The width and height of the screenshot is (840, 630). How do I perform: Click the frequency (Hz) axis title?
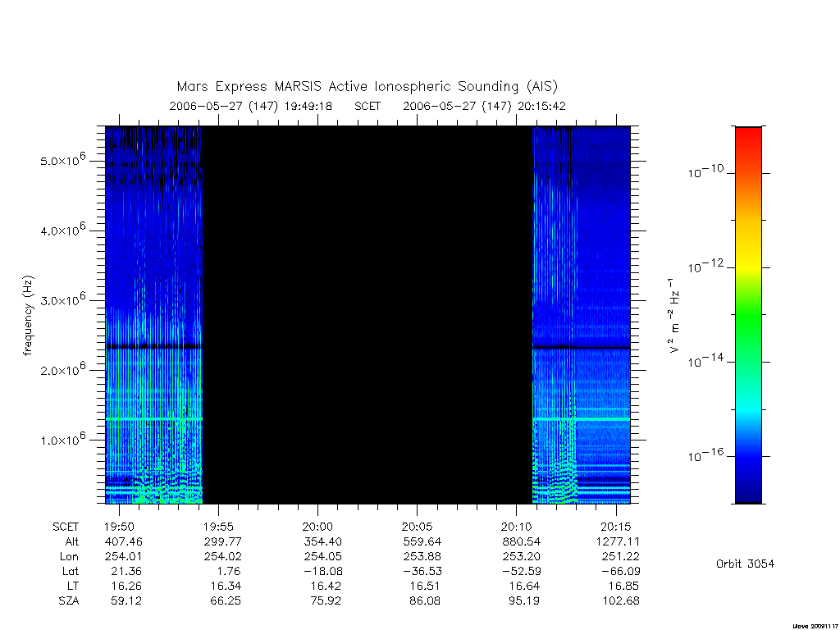(28, 316)
